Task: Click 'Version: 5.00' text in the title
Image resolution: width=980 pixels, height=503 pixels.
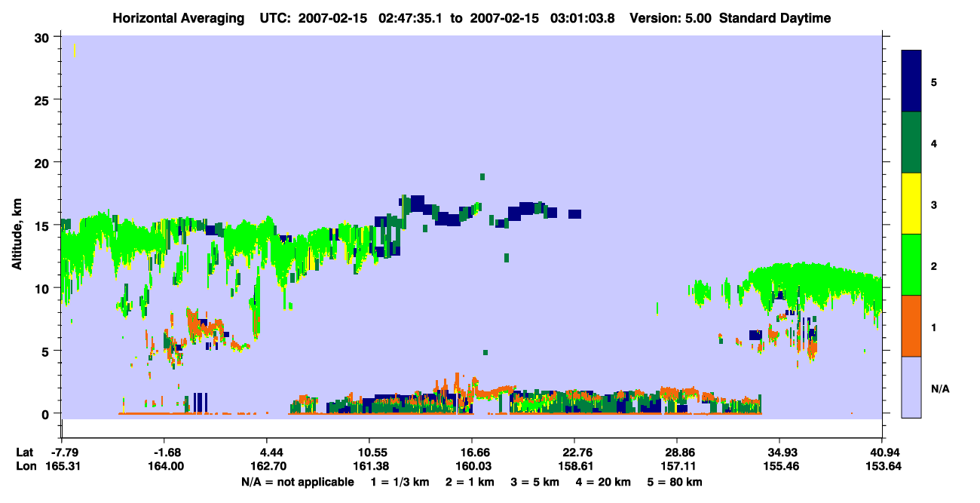Action: 670,18
